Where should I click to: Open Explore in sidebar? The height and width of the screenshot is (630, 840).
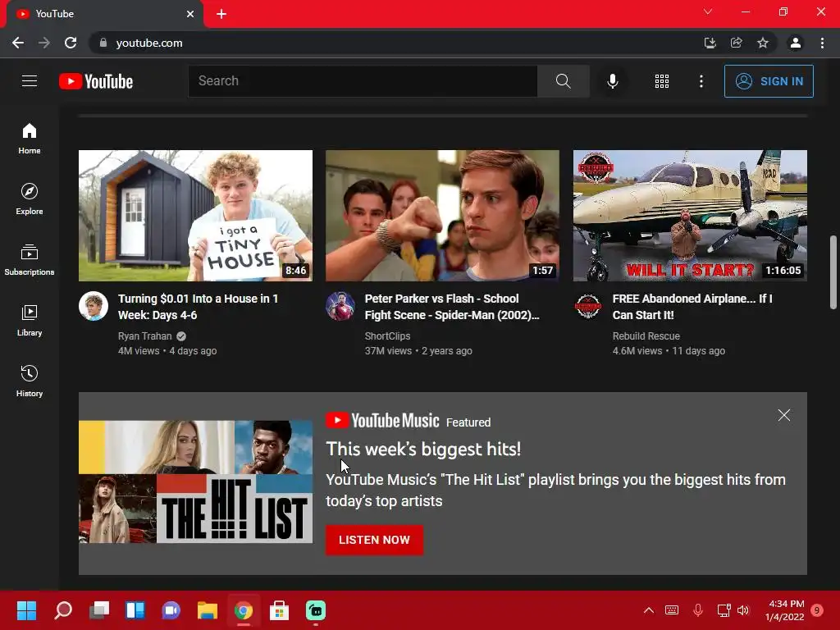point(30,199)
